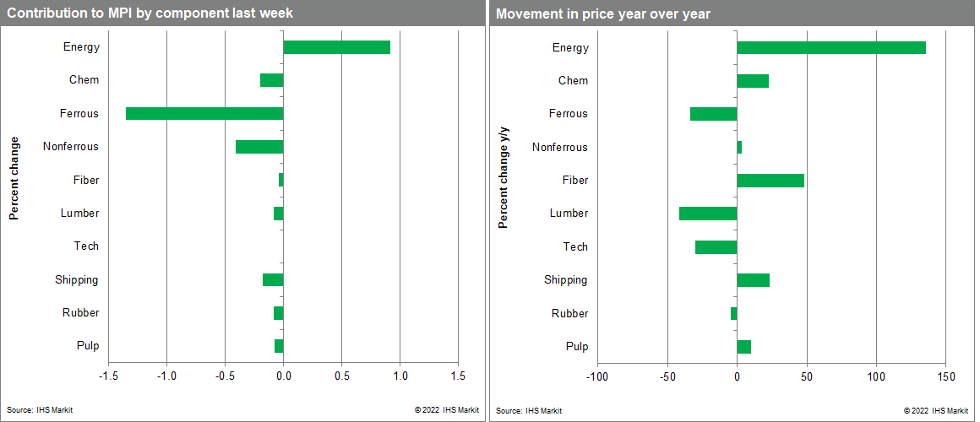Click the Tech label in the left chart
Image resolution: width=980 pixels, height=422 pixels.
point(85,246)
